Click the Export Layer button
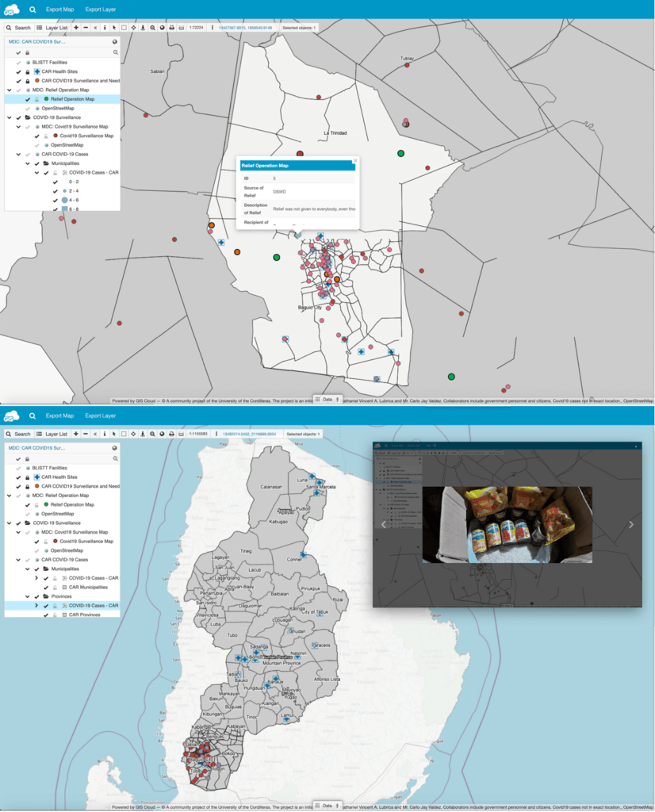The height and width of the screenshot is (812, 655). [102, 10]
